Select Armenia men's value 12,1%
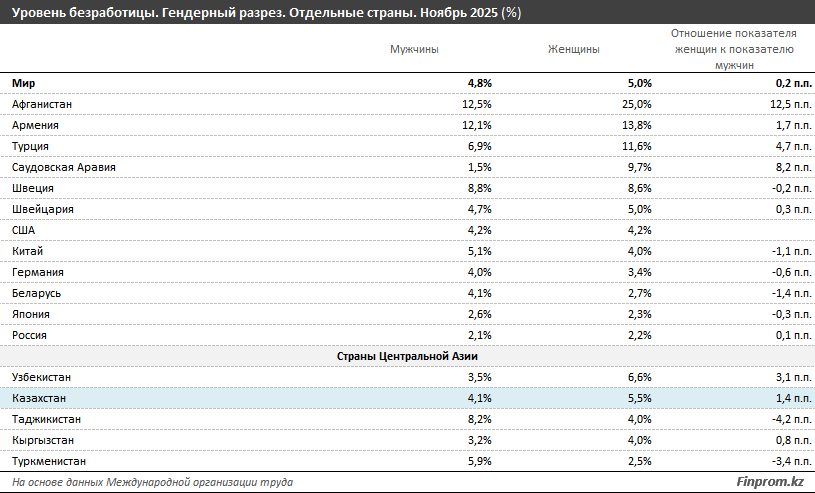 point(477,125)
